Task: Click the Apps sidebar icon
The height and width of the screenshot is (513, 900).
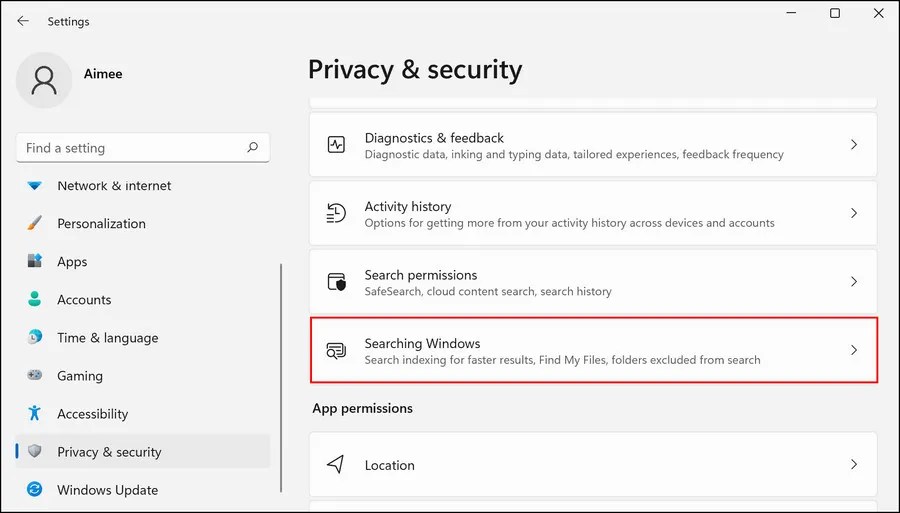Action: pyautogui.click(x=34, y=261)
